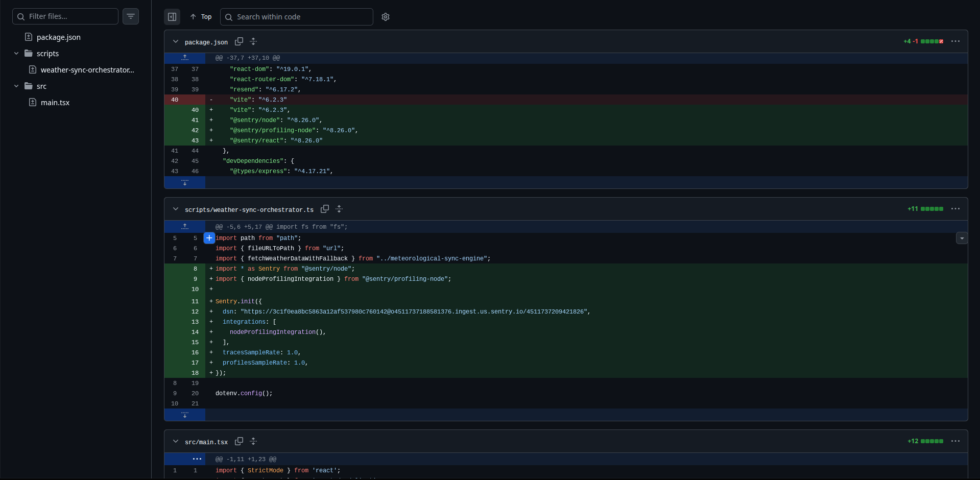Click the import fetchWeatherDataWithFallback line
980x480 pixels.
coord(566,258)
